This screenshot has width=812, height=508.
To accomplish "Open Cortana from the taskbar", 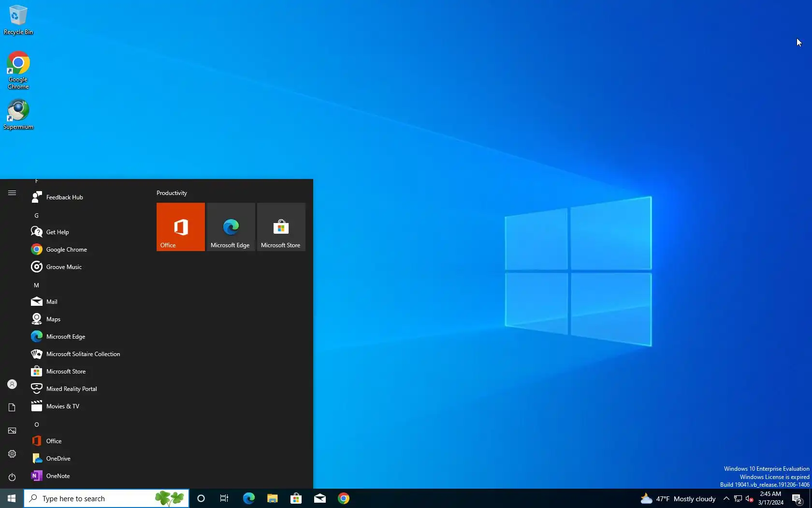I will click(201, 498).
